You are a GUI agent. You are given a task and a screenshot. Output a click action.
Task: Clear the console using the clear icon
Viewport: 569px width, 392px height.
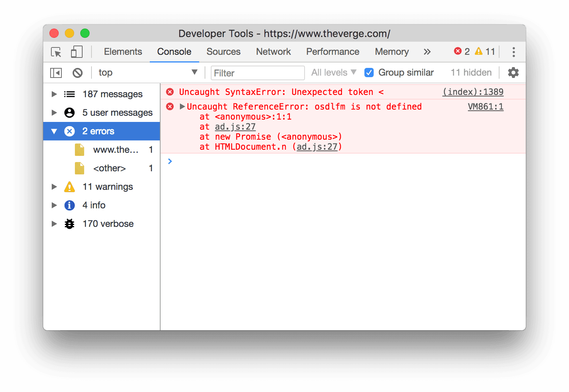77,73
